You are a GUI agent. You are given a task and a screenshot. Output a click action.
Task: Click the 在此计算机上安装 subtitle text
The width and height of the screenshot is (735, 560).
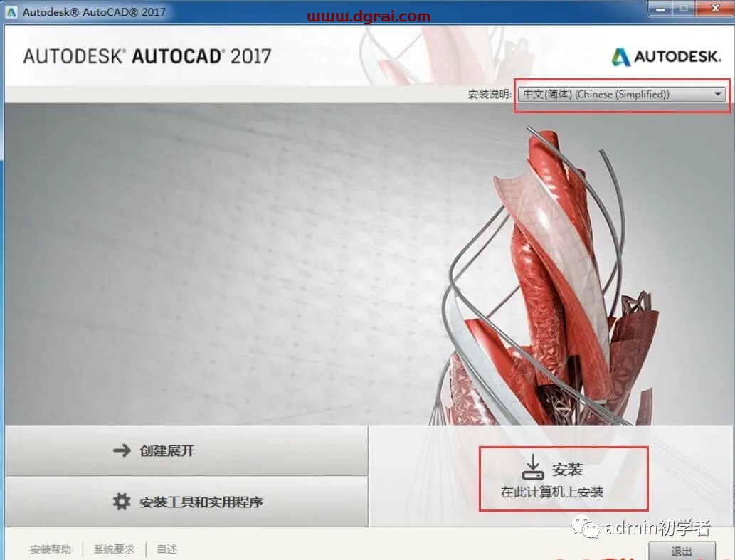point(551,492)
